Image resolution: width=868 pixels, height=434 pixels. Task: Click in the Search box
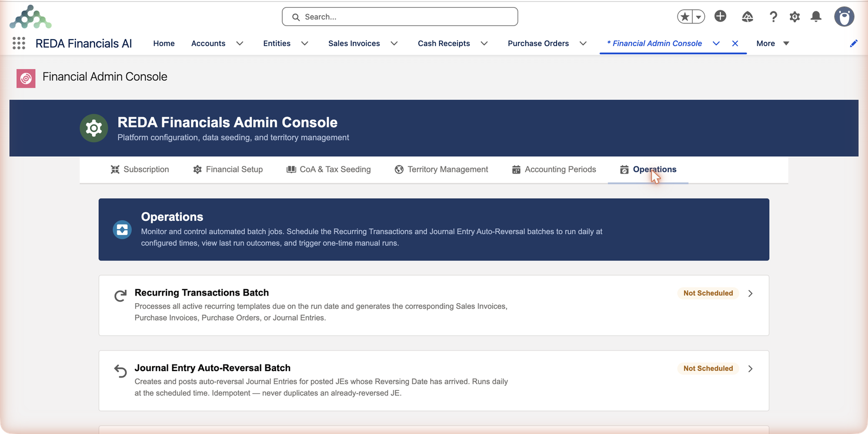400,17
